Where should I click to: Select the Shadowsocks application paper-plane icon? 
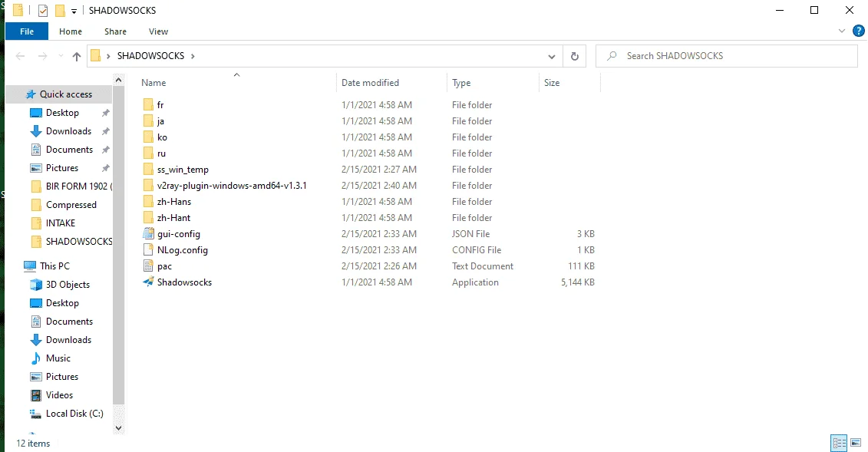148,282
